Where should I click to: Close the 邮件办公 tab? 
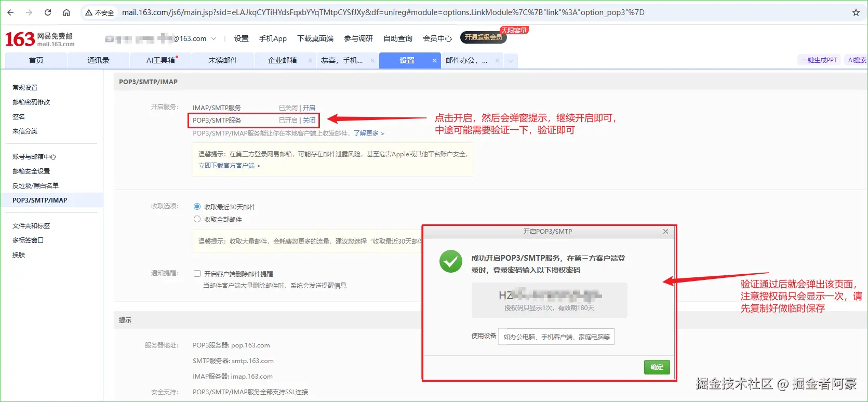[497, 61]
